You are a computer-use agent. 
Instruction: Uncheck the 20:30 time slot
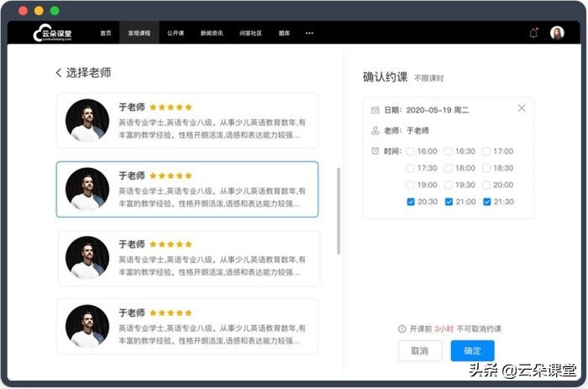point(411,202)
